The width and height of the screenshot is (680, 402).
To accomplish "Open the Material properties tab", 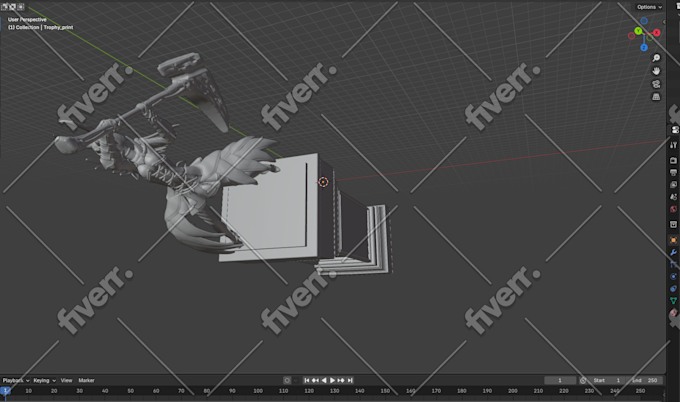I will coord(673,313).
